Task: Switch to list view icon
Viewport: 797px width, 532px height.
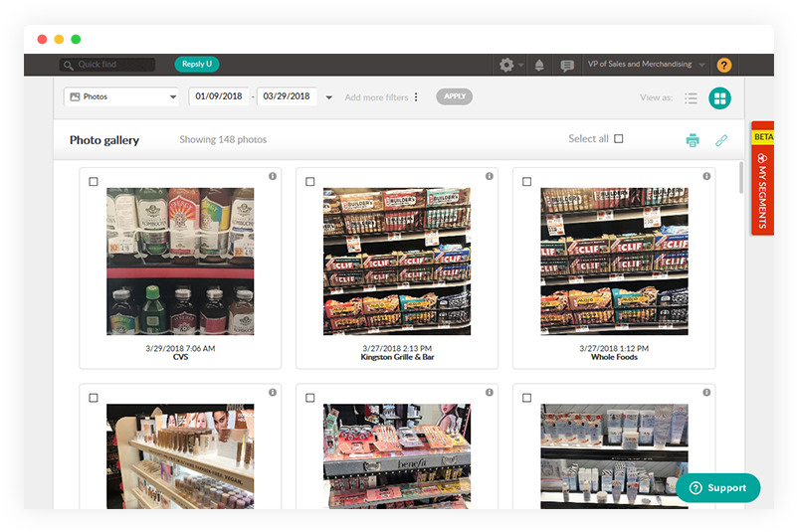Action: pos(691,98)
